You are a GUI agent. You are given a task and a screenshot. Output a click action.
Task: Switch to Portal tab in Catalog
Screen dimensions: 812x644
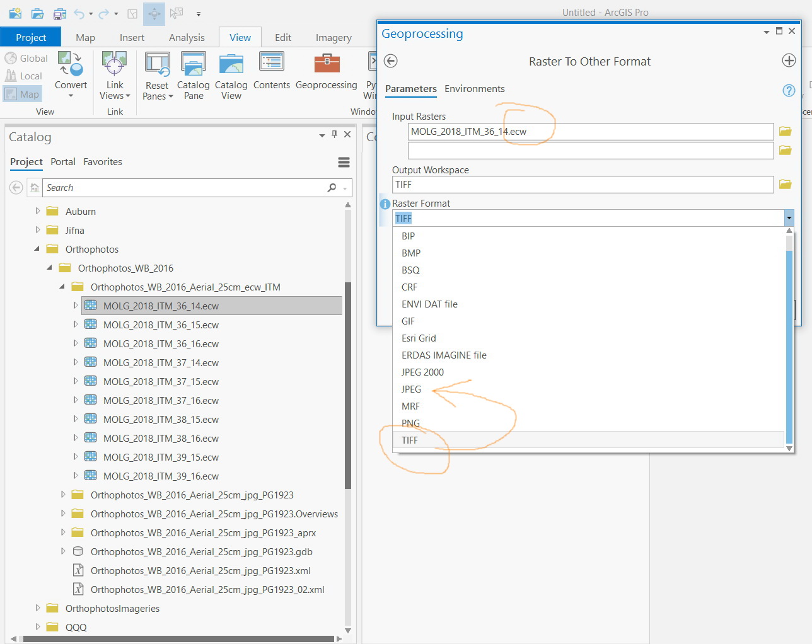[x=63, y=162]
